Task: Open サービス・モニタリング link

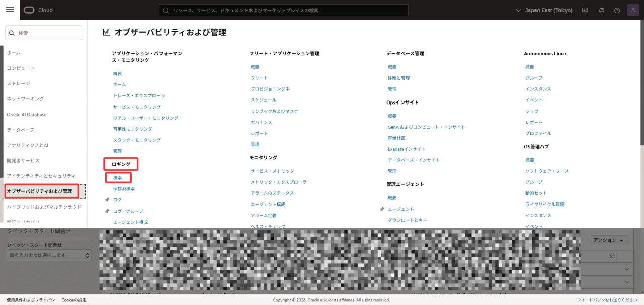Action: click(137, 107)
